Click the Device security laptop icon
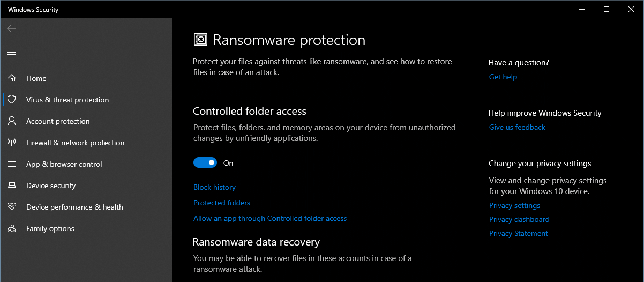This screenshot has width=644, height=282. pos(12,185)
